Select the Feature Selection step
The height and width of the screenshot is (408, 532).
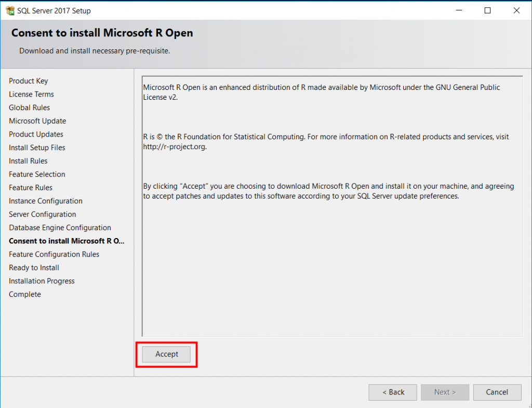(37, 174)
